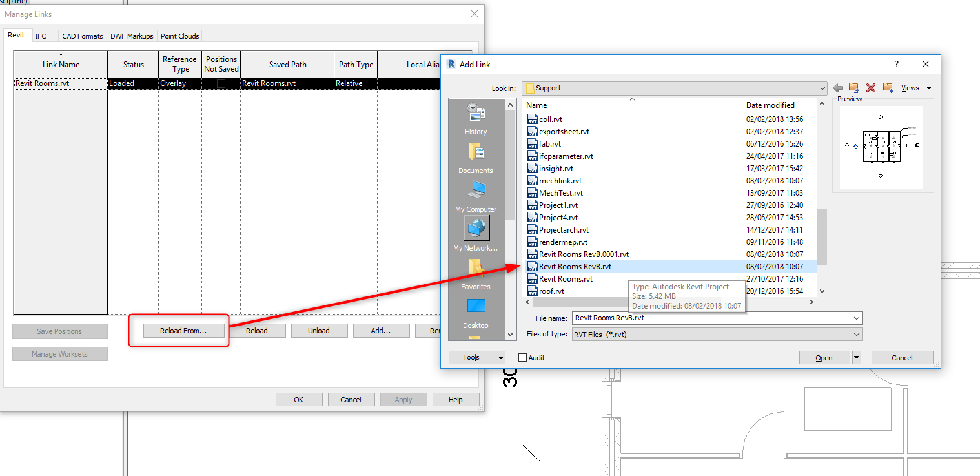Click the Relative path type cell
Image resolution: width=980 pixels, height=476 pixels.
click(356, 83)
